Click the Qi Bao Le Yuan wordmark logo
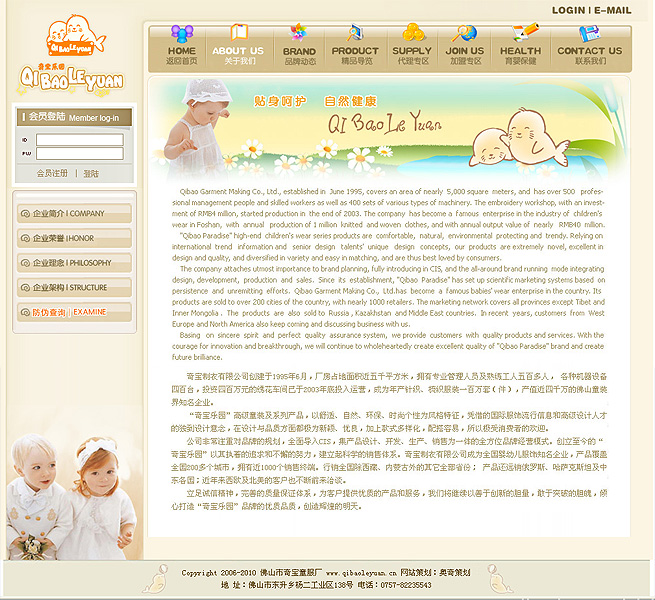Image resolution: width=655 pixels, height=600 pixels. click(x=71, y=80)
